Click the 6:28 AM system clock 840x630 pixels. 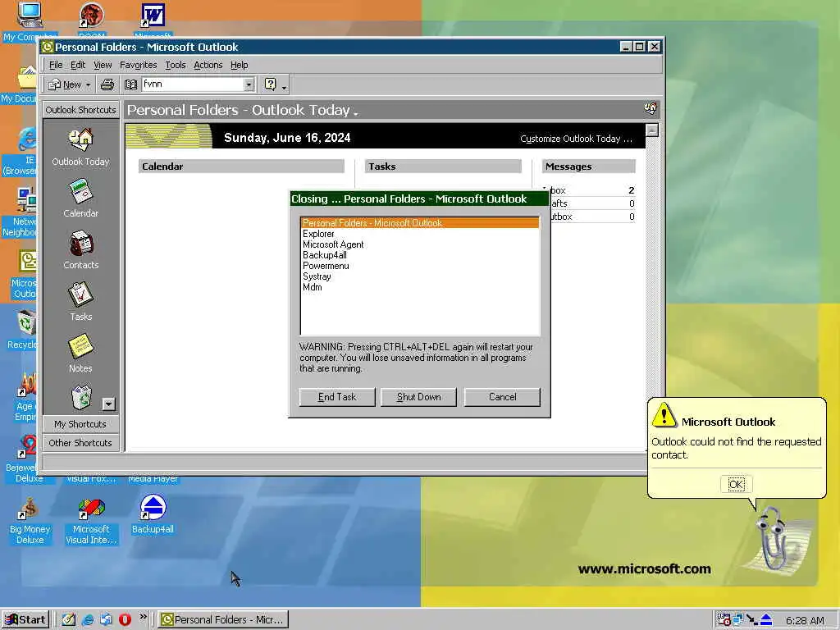[x=805, y=620]
